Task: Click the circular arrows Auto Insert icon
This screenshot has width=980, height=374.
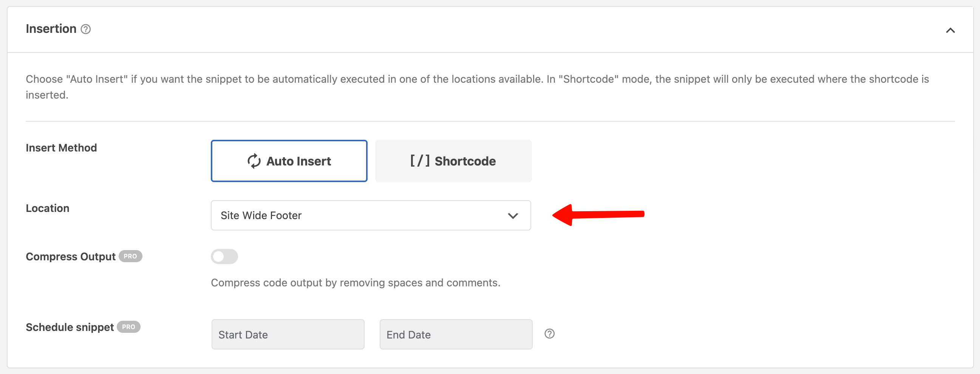Action: coord(254,161)
